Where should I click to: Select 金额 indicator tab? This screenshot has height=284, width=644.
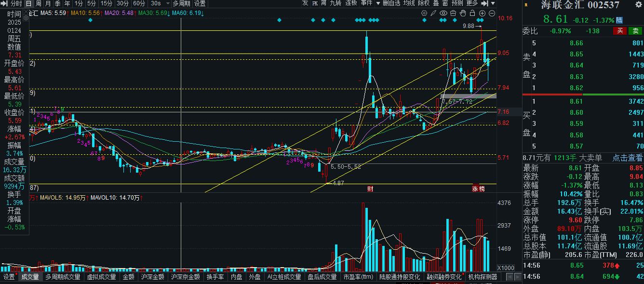point(129,277)
